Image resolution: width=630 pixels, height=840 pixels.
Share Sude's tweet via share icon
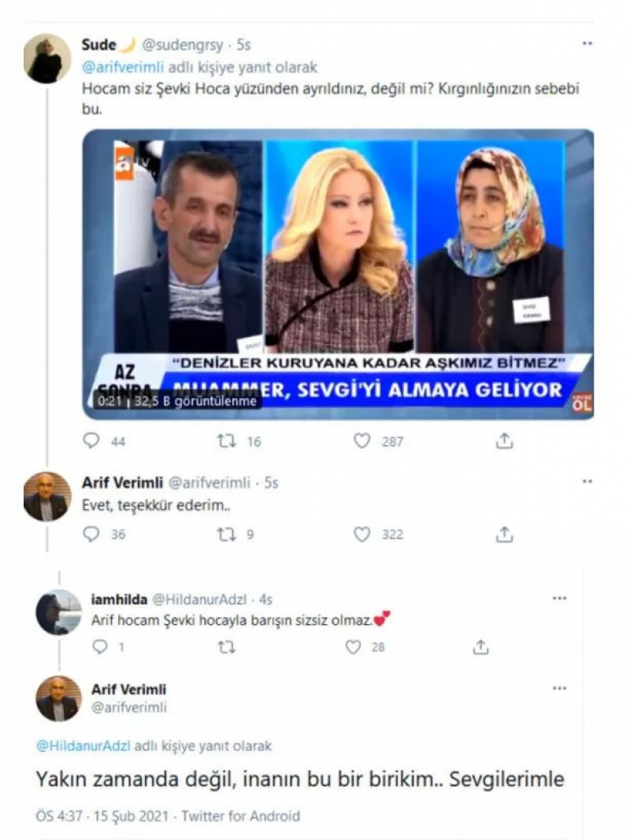504,441
